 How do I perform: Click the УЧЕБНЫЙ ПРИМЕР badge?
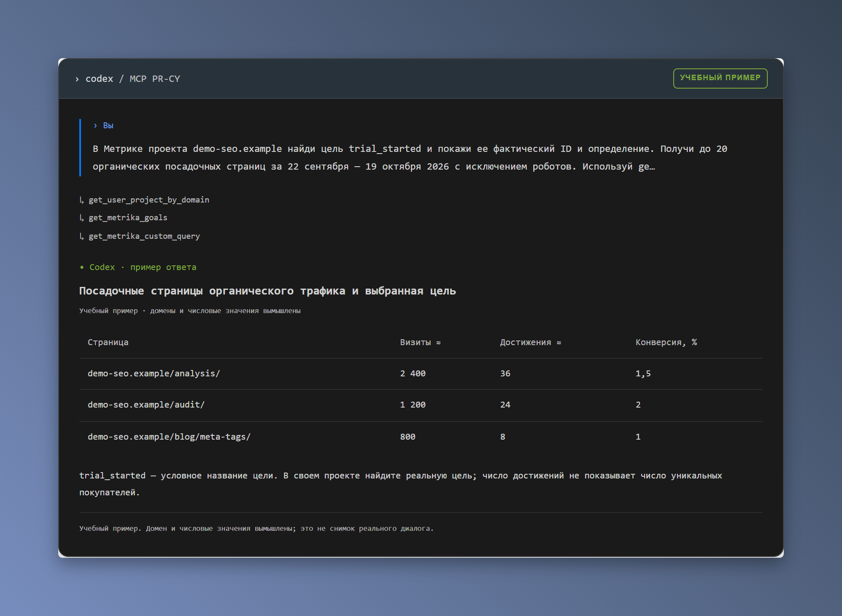[x=720, y=78]
